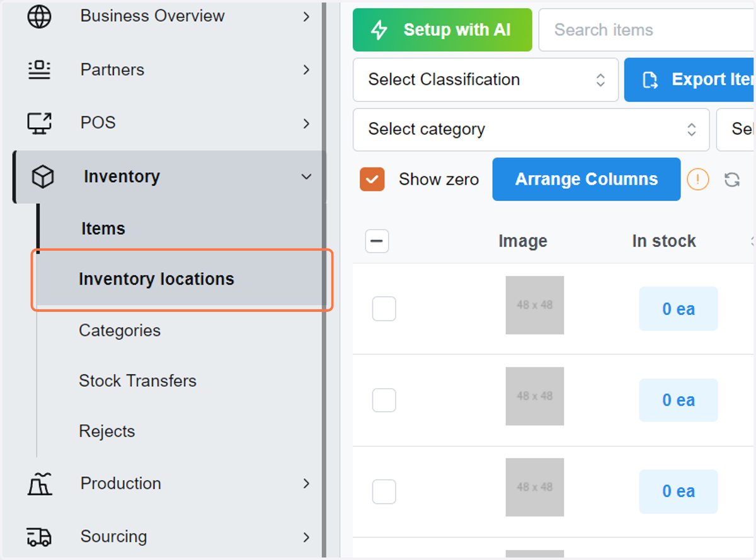Click the Partners sidebar icon
The height and width of the screenshot is (560, 756).
[39, 70]
